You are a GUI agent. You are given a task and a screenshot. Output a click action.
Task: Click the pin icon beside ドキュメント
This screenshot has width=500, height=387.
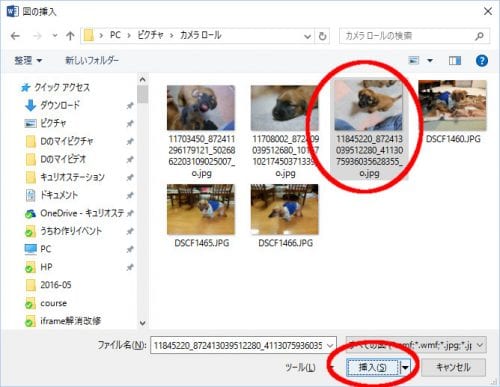point(130,195)
